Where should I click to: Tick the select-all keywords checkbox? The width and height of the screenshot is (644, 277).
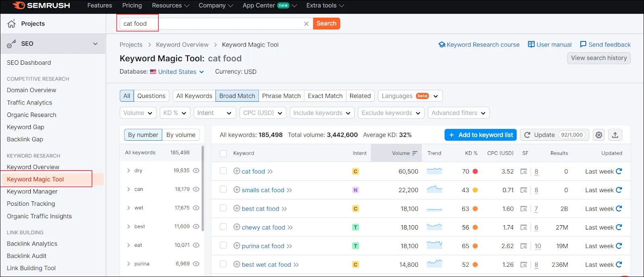223,153
